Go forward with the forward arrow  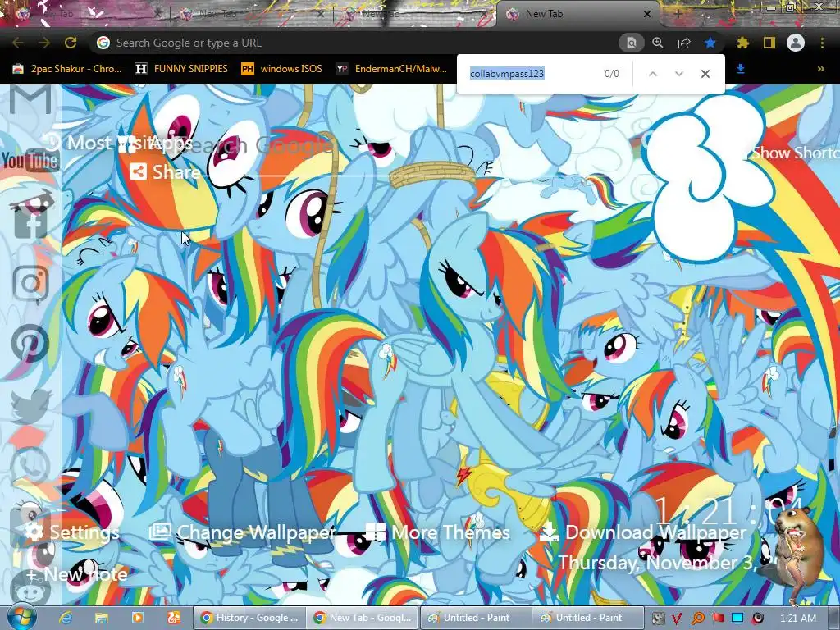44,43
